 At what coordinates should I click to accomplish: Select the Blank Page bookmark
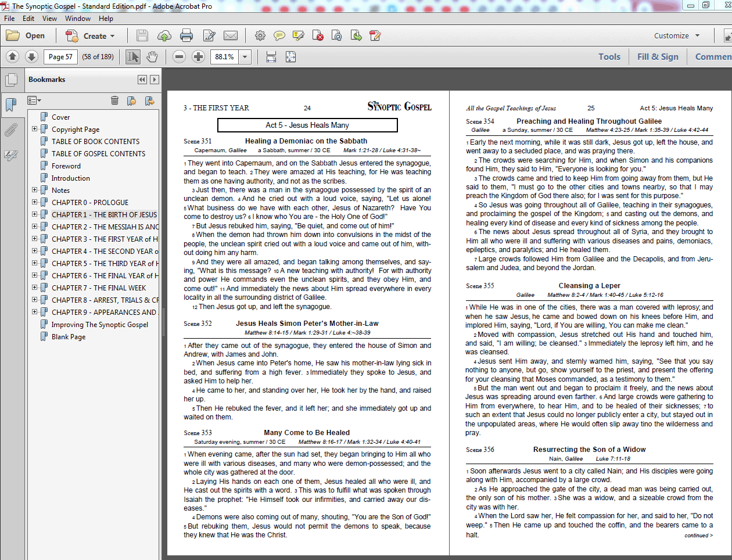click(68, 336)
